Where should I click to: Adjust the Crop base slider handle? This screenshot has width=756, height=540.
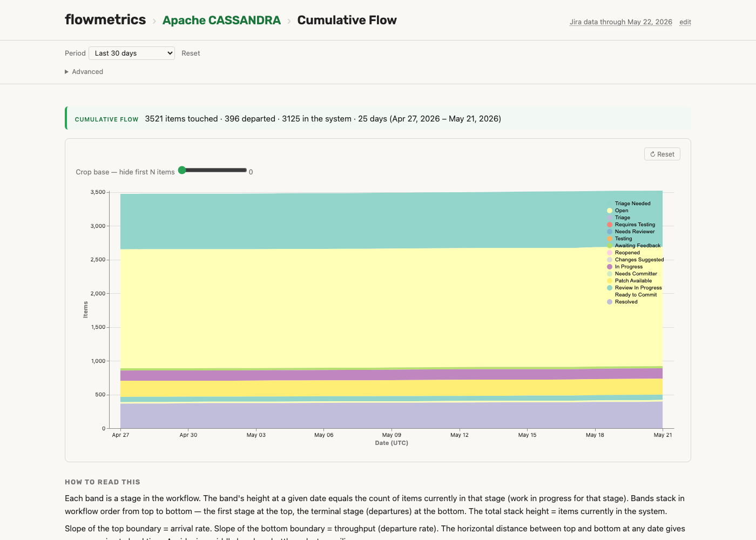click(x=182, y=170)
